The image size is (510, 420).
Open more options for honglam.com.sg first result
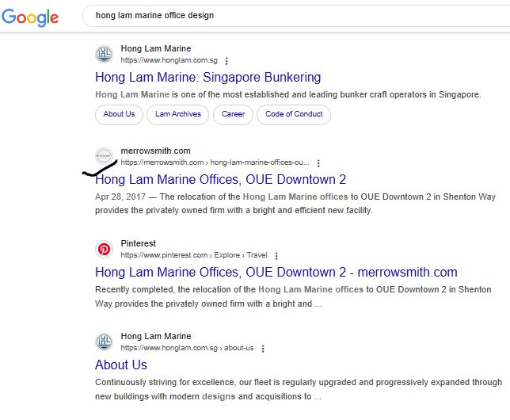click(x=226, y=61)
